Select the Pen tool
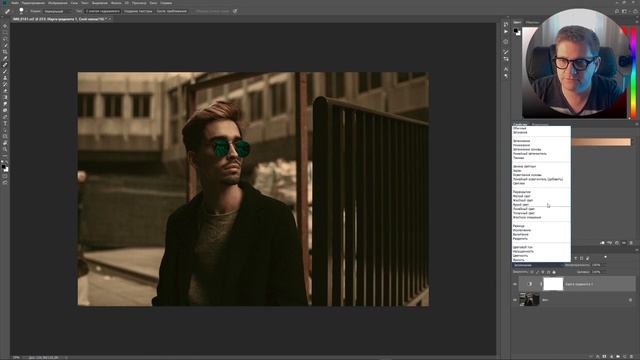 pos(5,117)
